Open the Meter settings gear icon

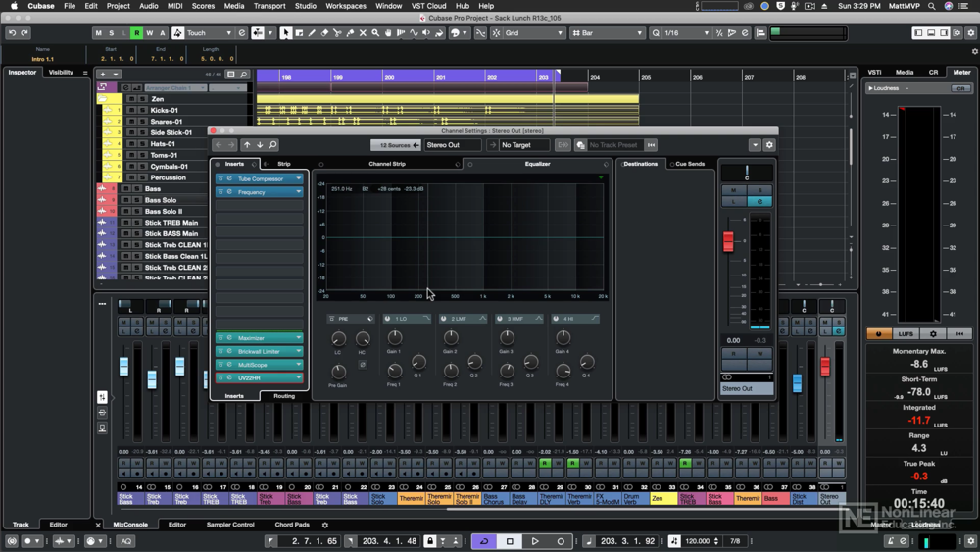tap(933, 333)
